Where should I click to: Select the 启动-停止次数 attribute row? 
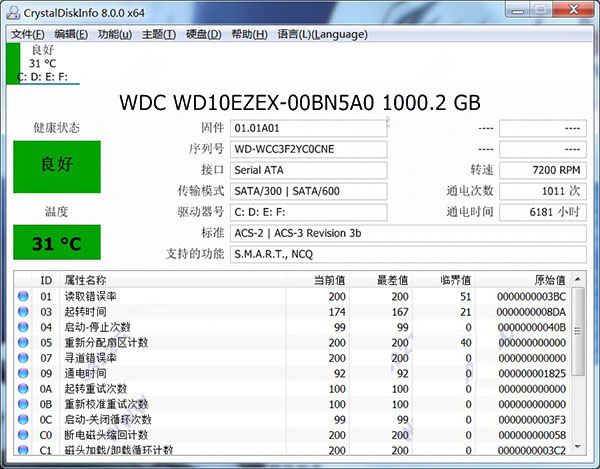tap(293, 327)
